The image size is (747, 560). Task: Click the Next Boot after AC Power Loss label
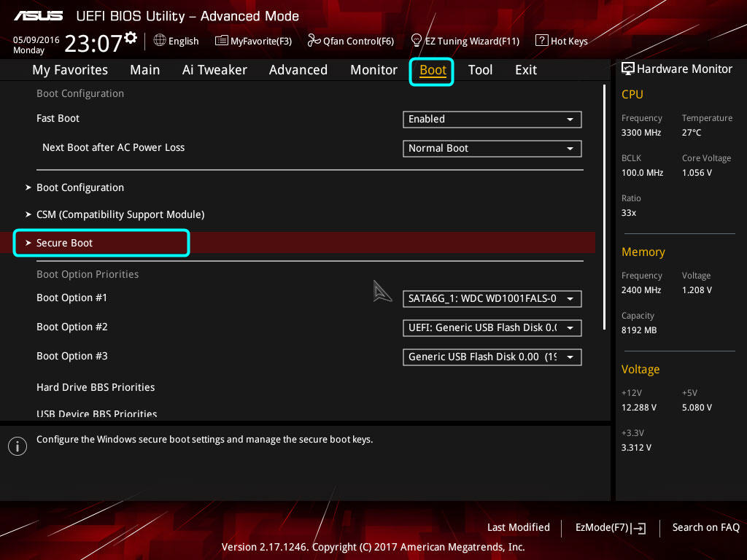pos(113,147)
